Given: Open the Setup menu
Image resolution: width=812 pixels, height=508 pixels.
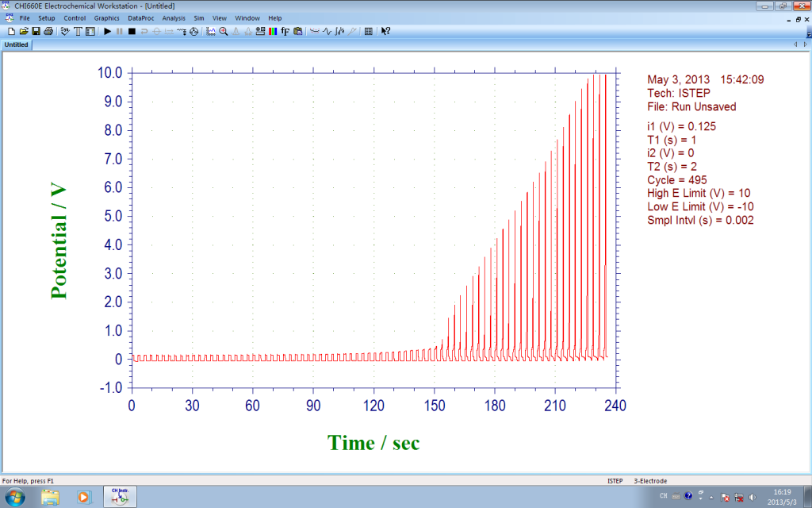Looking at the screenshot, I should 47,17.
